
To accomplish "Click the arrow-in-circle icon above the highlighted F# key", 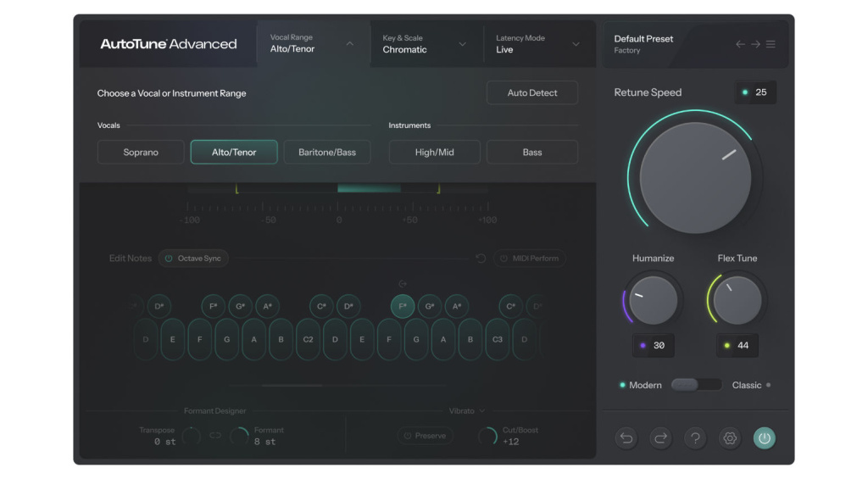I will click(403, 284).
